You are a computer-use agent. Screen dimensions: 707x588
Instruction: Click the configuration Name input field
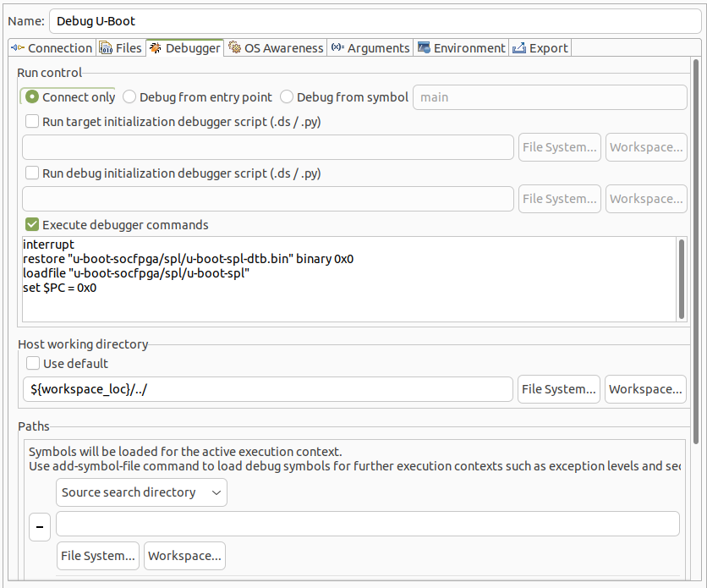point(376,20)
